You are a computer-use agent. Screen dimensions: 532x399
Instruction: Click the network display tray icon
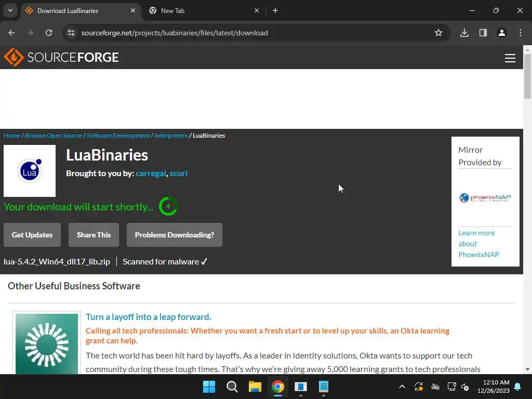point(451,387)
